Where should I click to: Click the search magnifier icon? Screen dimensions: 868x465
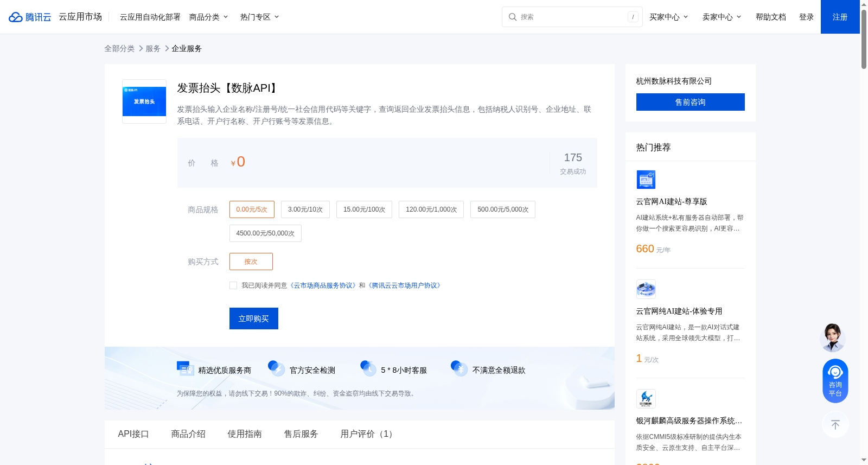pyautogui.click(x=512, y=17)
